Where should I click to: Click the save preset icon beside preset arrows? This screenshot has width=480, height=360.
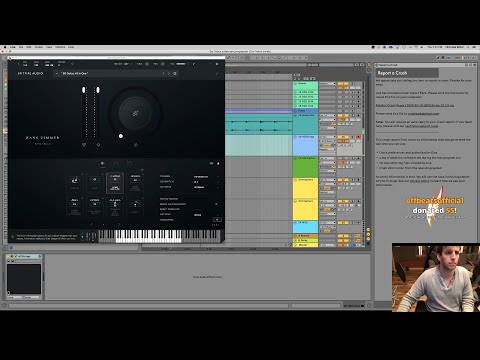pos(175,73)
